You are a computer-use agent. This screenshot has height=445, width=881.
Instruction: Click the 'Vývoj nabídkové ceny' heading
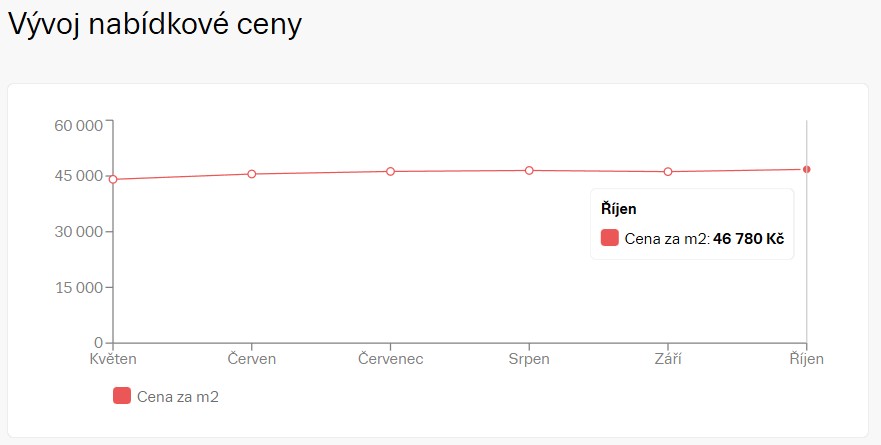click(x=155, y=25)
